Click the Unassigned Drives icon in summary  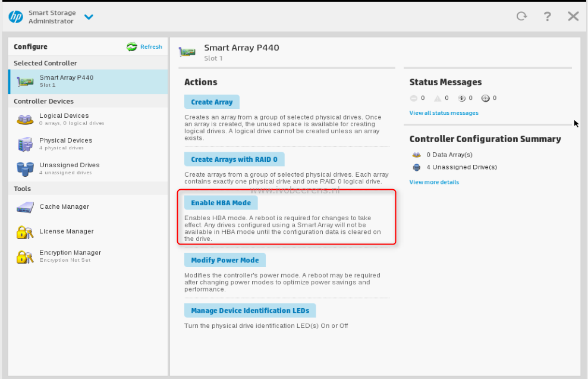tap(417, 167)
